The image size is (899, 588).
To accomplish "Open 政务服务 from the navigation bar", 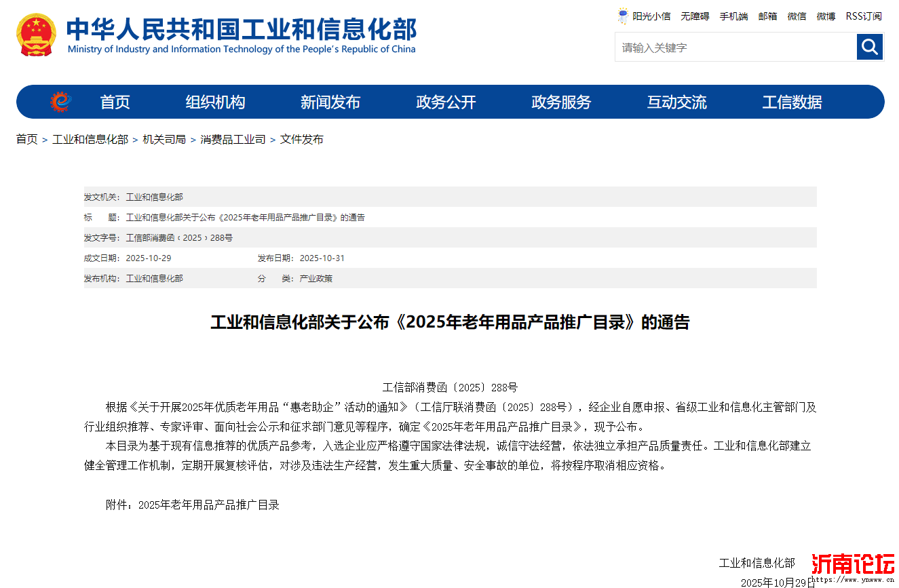I will 561,102.
